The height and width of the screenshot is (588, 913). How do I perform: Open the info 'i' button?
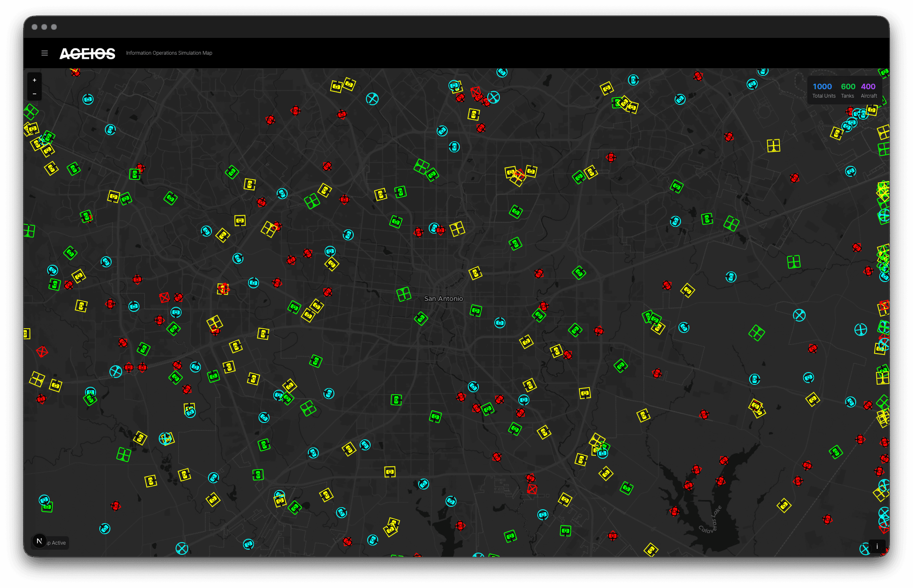tap(877, 546)
